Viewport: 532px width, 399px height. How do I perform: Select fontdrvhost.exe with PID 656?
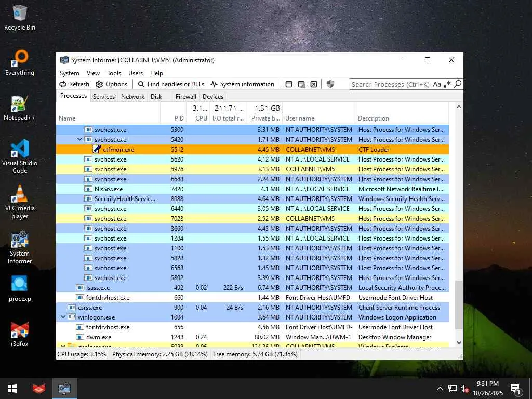coord(252,327)
